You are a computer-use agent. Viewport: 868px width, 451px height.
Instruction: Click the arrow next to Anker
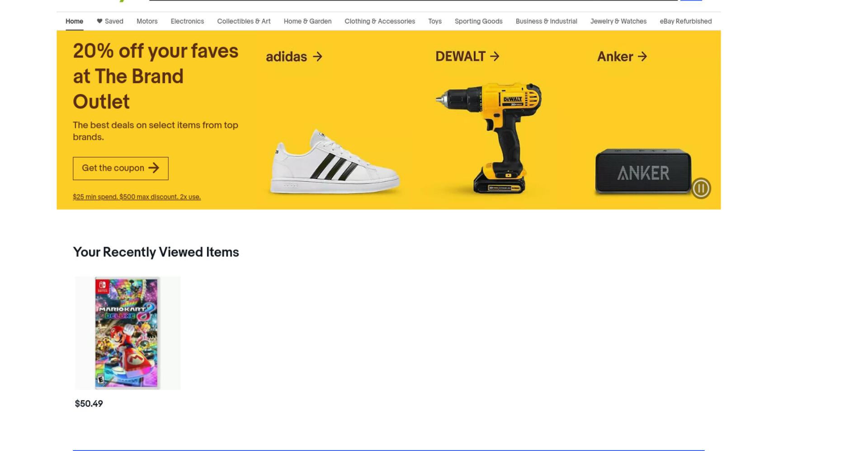[642, 56]
